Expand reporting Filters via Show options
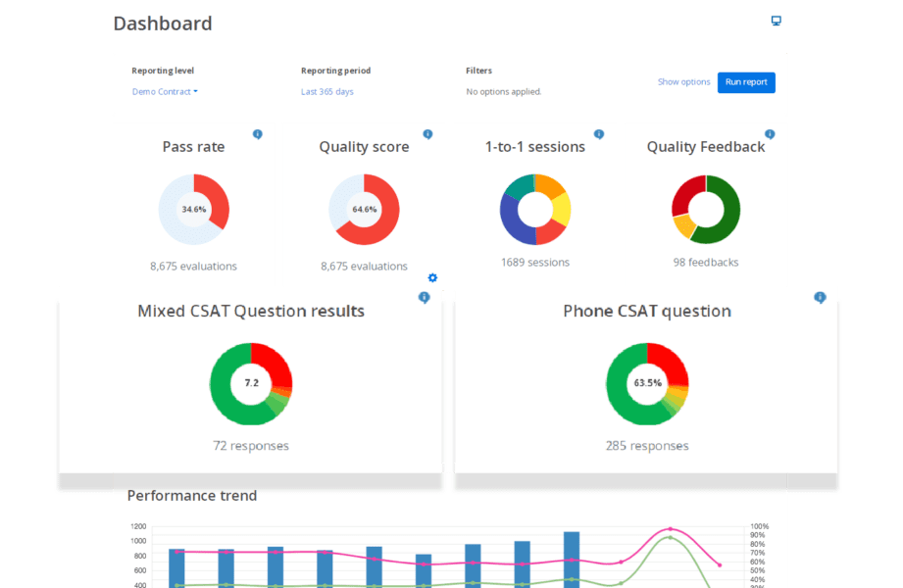903x588 pixels. click(683, 82)
